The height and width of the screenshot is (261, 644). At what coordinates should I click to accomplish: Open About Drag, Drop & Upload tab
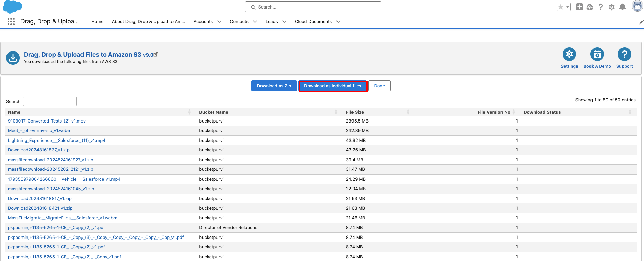[148, 21]
